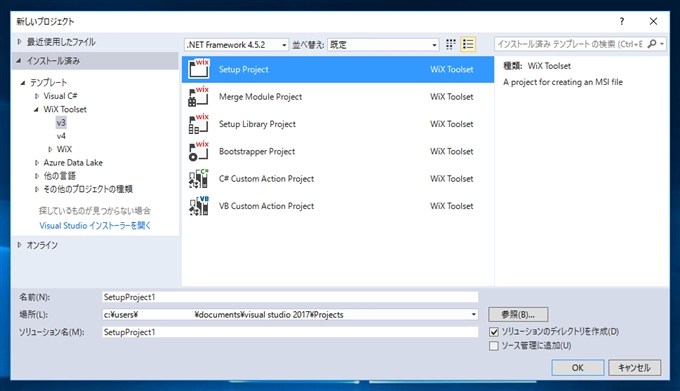
Task: Open the sort order dropdown
Action: [383, 45]
